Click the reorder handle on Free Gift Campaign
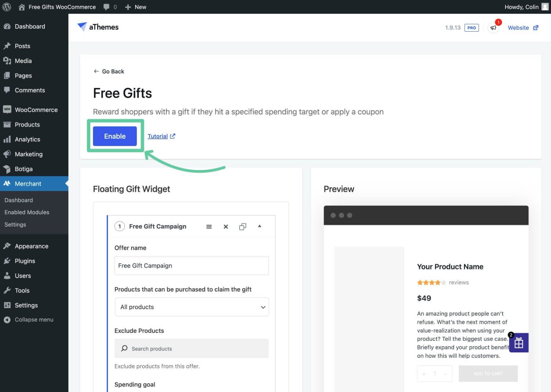This screenshot has width=551, height=392. click(x=209, y=227)
